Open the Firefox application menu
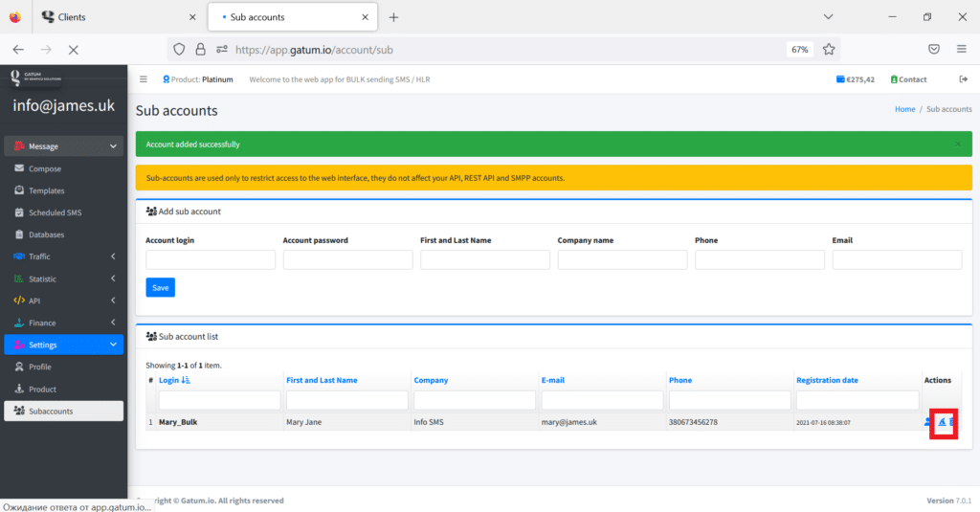Screen dimensions: 980x512 tap(961, 50)
